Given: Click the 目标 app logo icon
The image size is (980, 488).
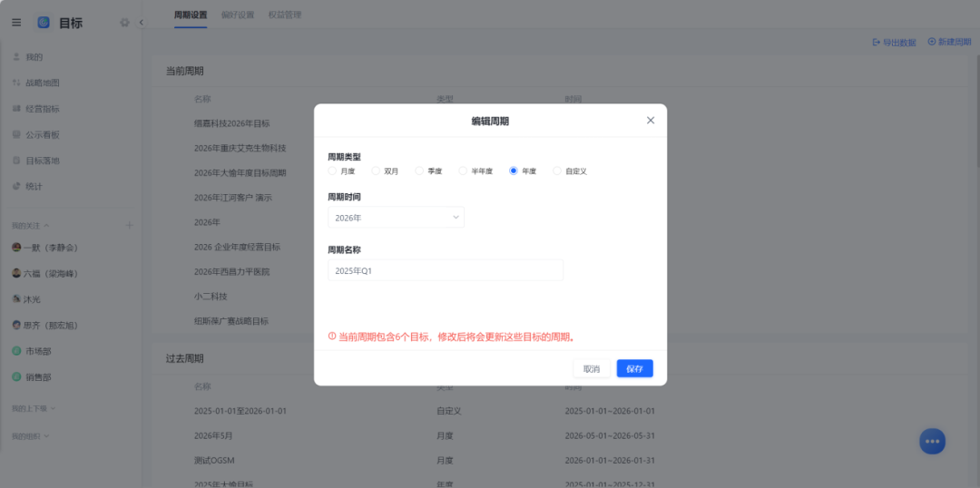Looking at the screenshot, I should pyautogui.click(x=44, y=23).
